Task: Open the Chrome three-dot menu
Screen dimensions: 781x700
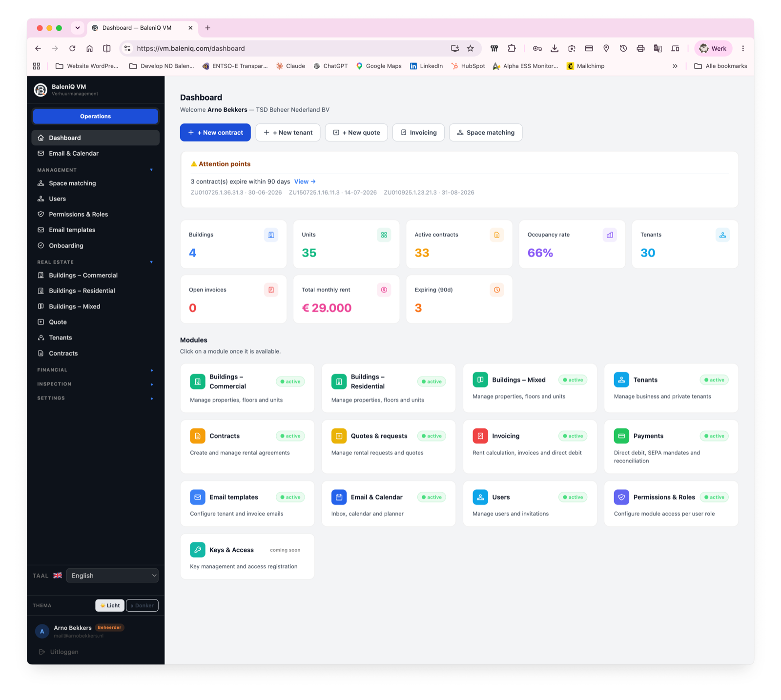Action: click(x=743, y=48)
